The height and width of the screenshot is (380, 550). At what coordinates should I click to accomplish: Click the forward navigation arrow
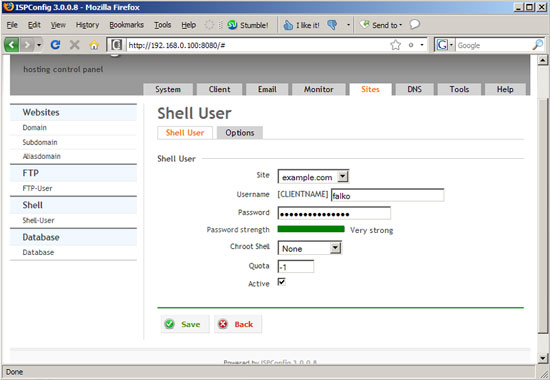[27, 45]
